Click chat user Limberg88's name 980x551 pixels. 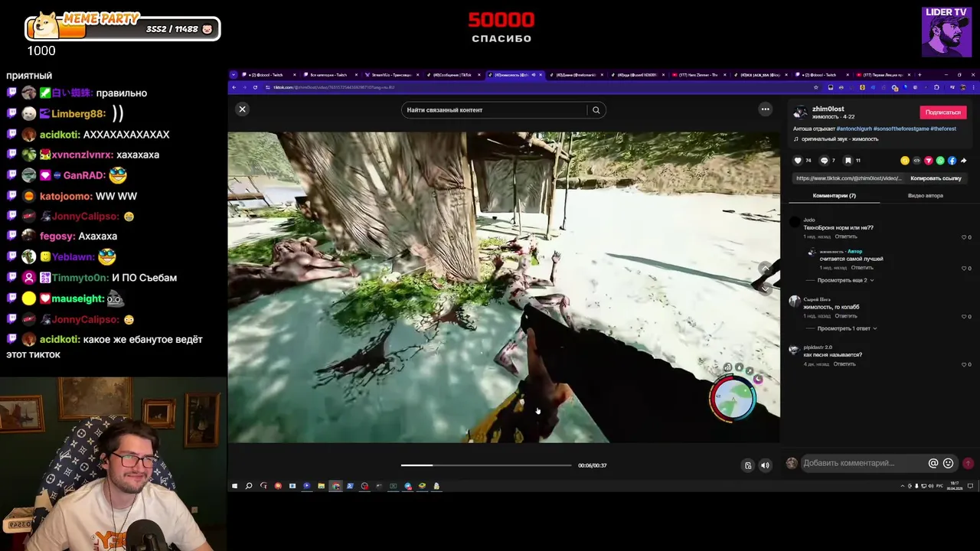click(77, 113)
